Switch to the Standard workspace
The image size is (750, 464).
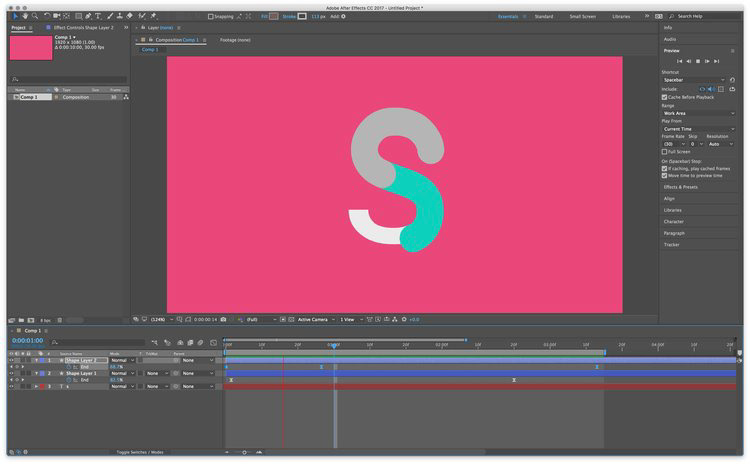pos(544,16)
